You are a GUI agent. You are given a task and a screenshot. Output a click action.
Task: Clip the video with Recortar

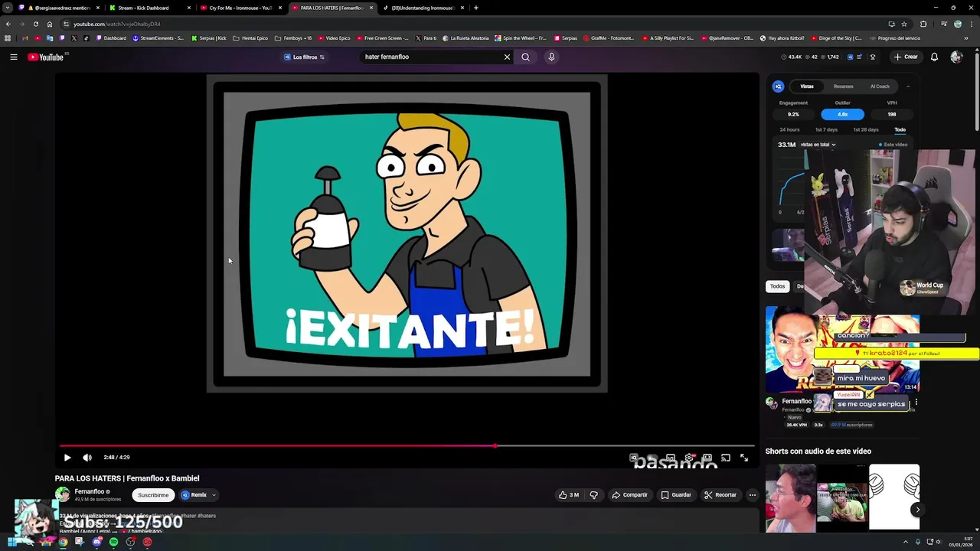720,495
